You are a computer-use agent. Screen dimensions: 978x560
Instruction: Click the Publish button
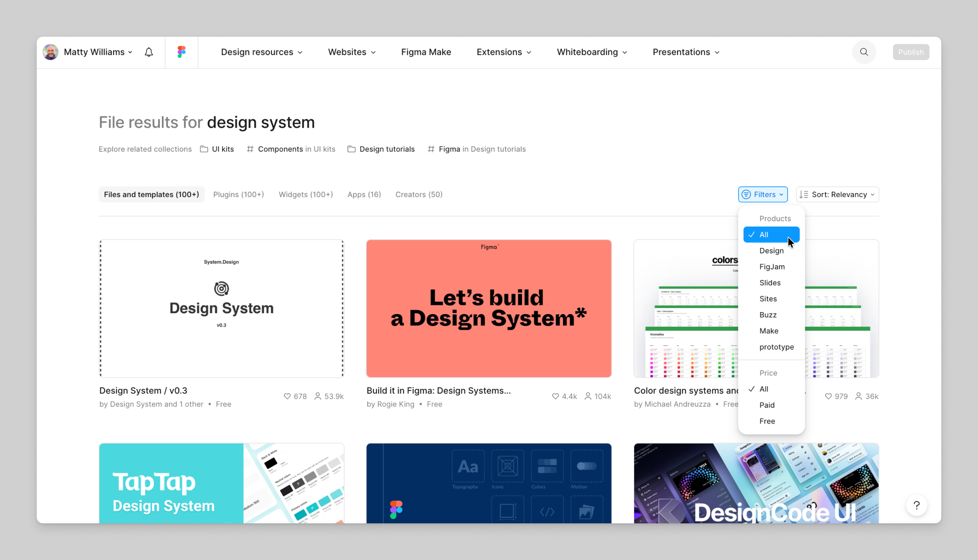click(910, 52)
